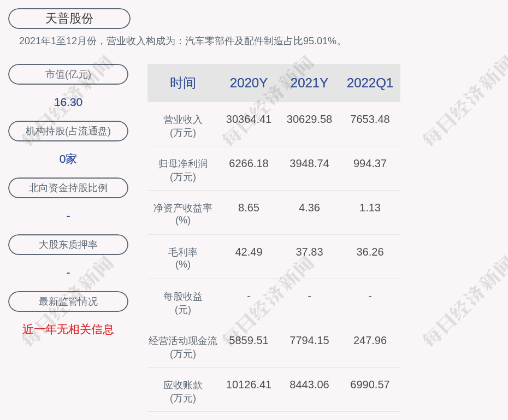Select the 归母净利润(万元) row label

click(183, 170)
